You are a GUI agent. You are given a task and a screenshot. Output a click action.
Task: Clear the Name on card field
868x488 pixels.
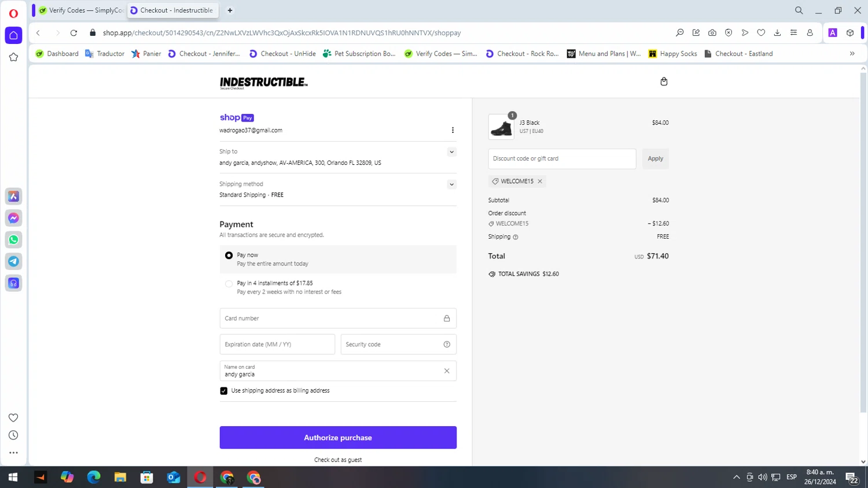click(447, 371)
